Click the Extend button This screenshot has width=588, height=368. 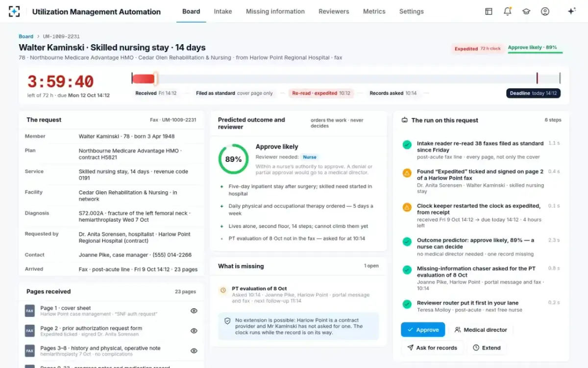pos(487,348)
